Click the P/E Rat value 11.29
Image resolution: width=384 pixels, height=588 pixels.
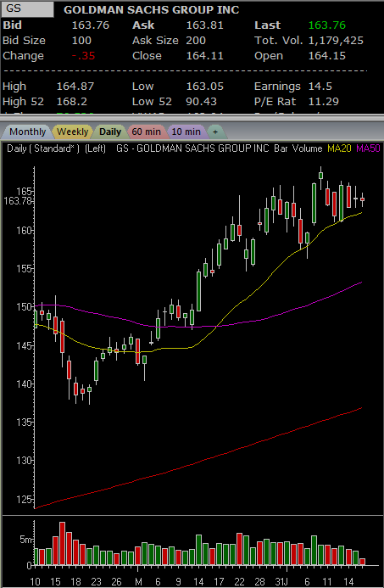(324, 102)
